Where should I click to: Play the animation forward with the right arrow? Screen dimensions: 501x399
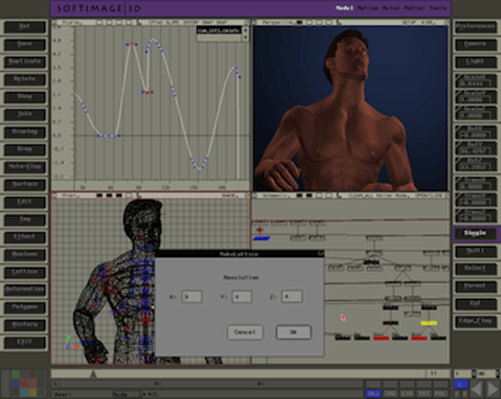(492, 389)
